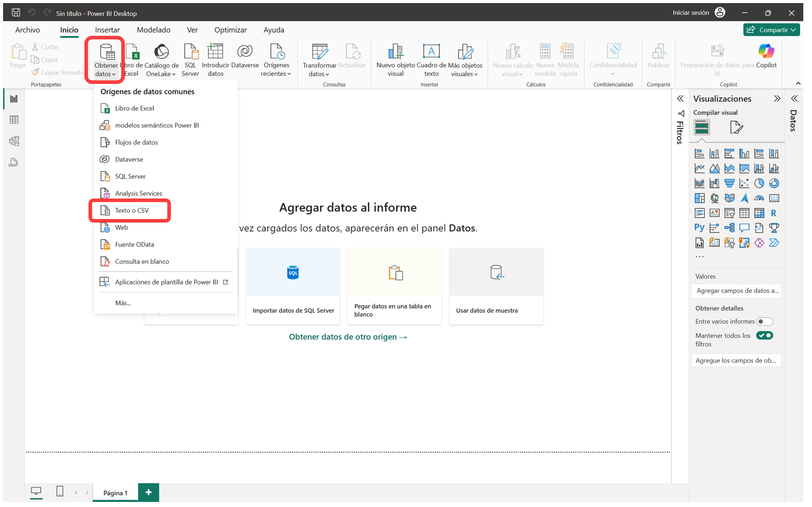Open Copilot from the ribbon
Image resolution: width=812 pixels, height=507 pixels.
tap(766, 56)
